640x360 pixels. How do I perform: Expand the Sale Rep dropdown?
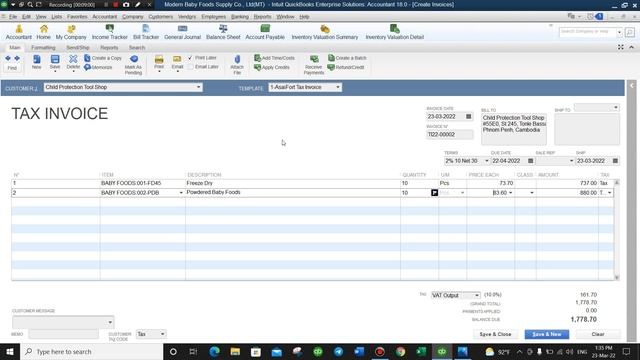coord(571,161)
